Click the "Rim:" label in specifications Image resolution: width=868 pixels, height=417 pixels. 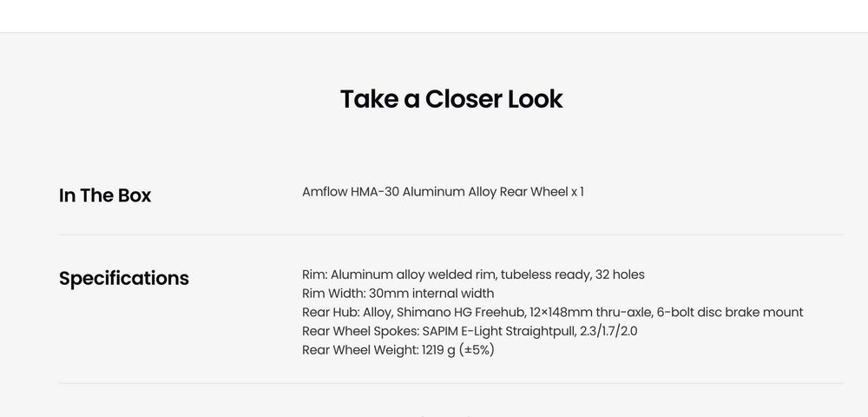tap(314, 275)
